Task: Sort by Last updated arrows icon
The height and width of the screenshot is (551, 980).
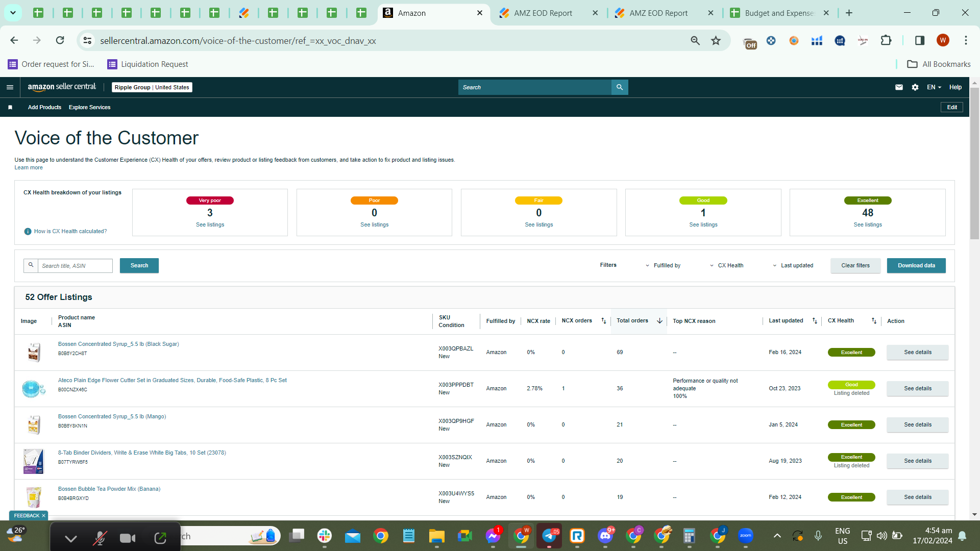Action: pos(815,321)
